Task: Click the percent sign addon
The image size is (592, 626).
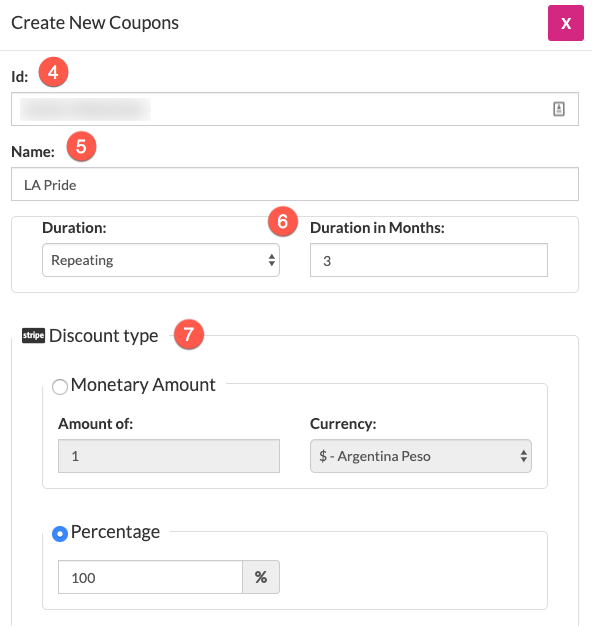Action: [261, 577]
